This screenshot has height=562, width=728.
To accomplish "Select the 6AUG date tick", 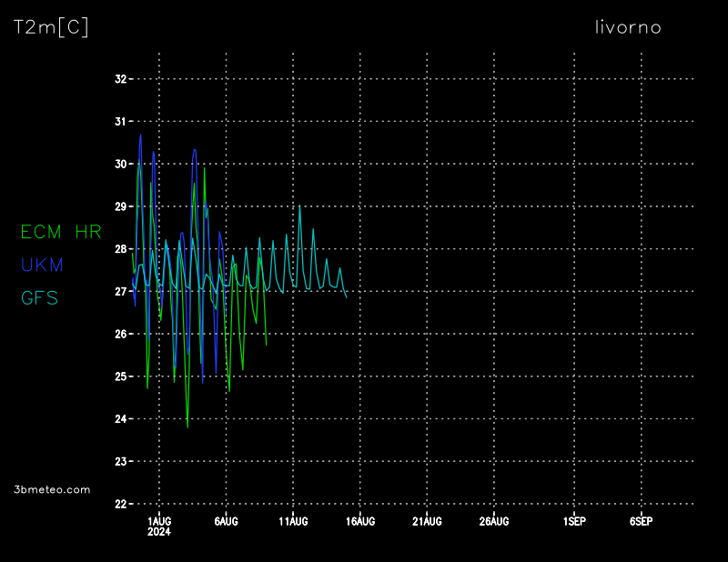I will [226, 521].
